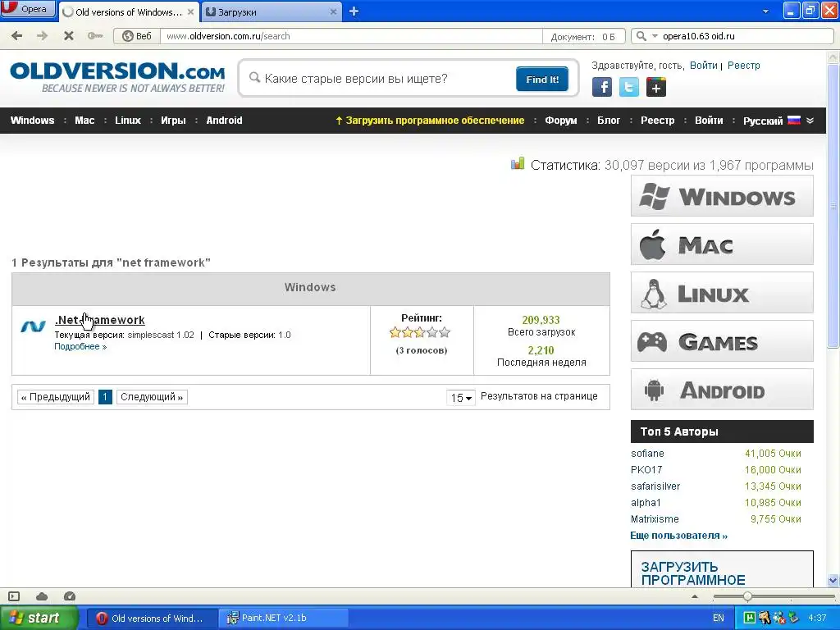This screenshot has height=630, width=840.
Task: Click the Войти link near the greeting
Action: (x=703, y=66)
